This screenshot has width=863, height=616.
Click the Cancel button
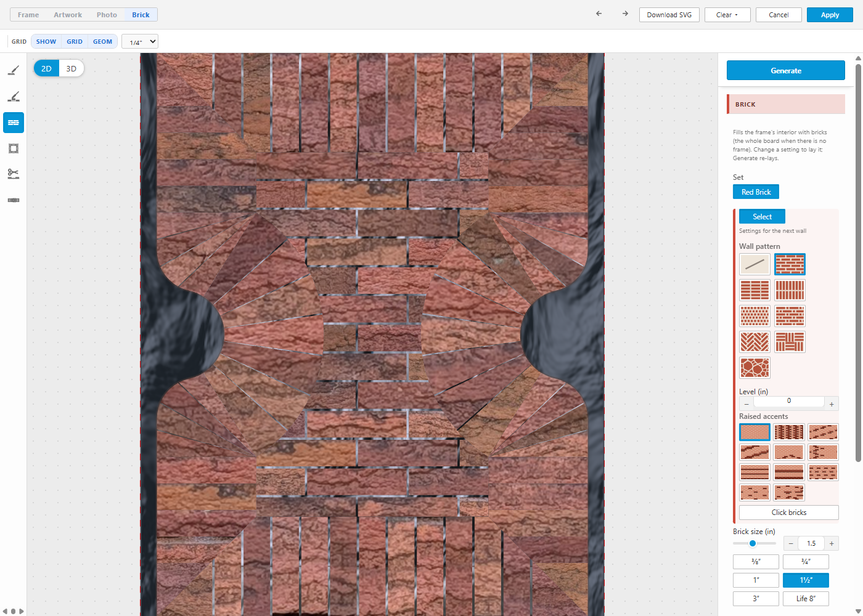tap(779, 15)
